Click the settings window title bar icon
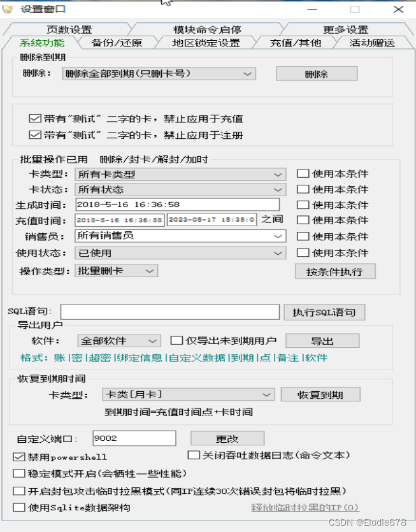 8,9
